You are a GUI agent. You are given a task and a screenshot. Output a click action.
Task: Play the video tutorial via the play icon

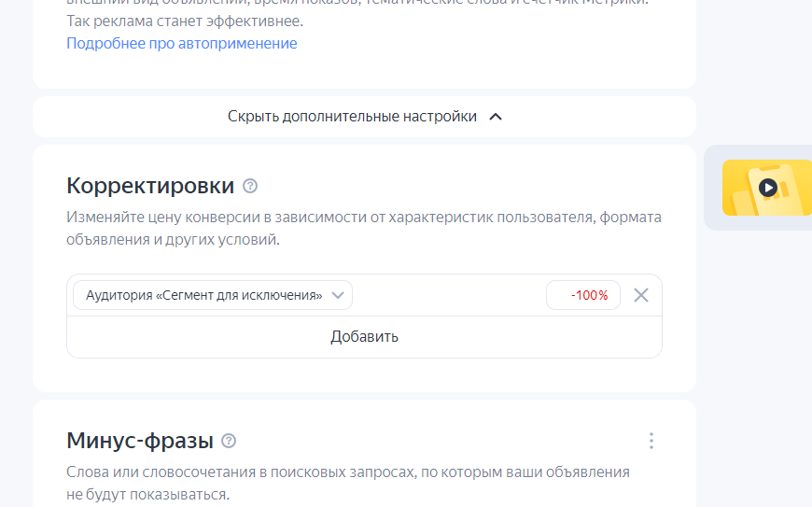pyautogui.click(x=768, y=187)
